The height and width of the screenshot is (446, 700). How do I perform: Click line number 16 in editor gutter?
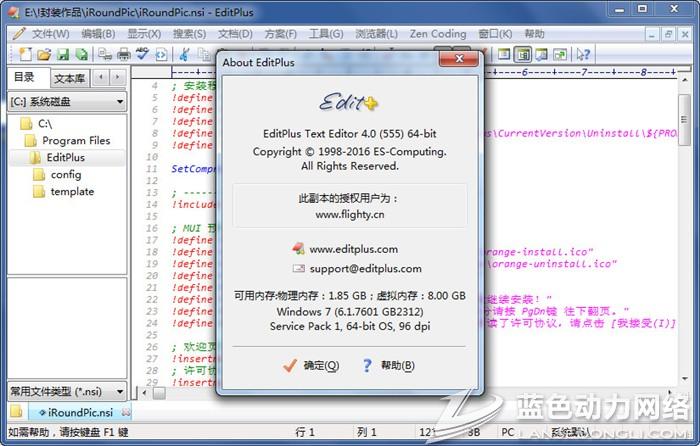click(152, 228)
